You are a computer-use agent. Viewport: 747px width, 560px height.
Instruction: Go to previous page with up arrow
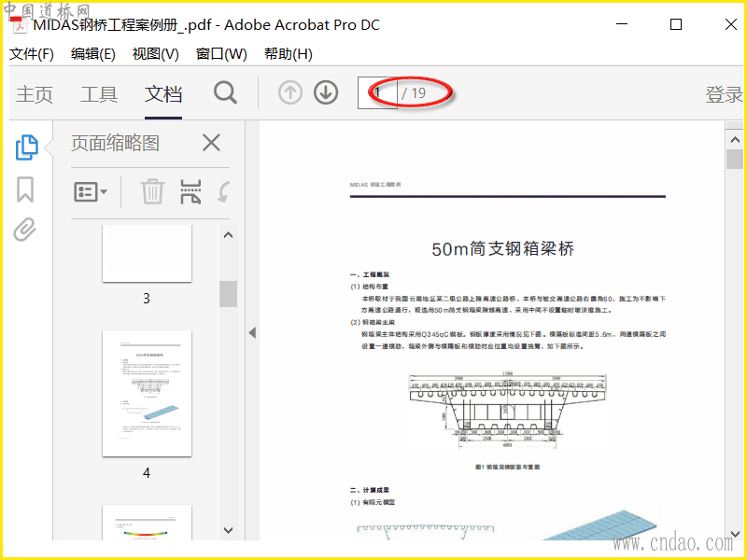[290, 92]
